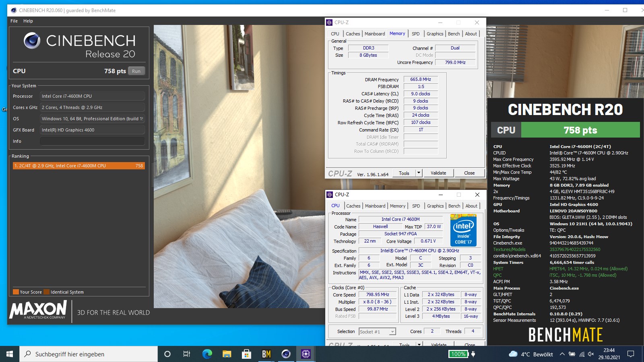Click the CPU-Z icon in the Memory window title bar
This screenshot has width=644, height=362.
tap(330, 23)
